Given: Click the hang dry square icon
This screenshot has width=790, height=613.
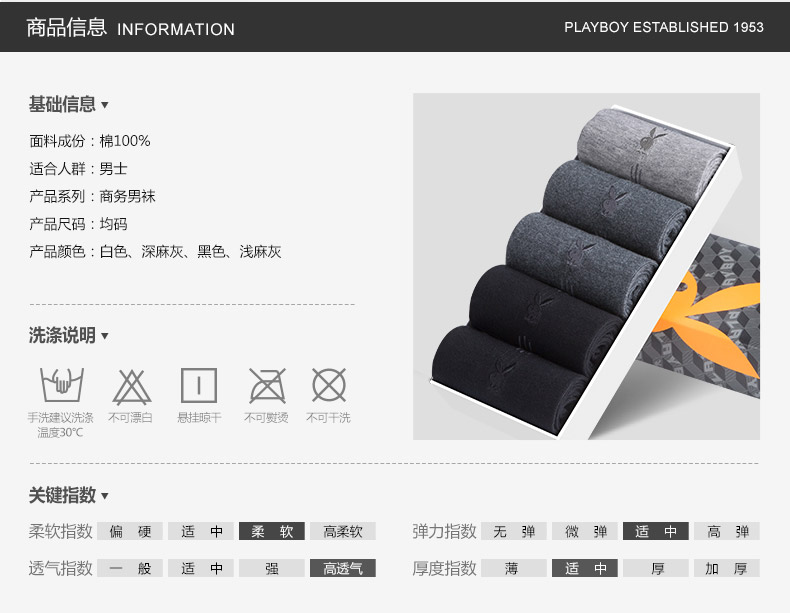Looking at the screenshot, I should (x=199, y=385).
